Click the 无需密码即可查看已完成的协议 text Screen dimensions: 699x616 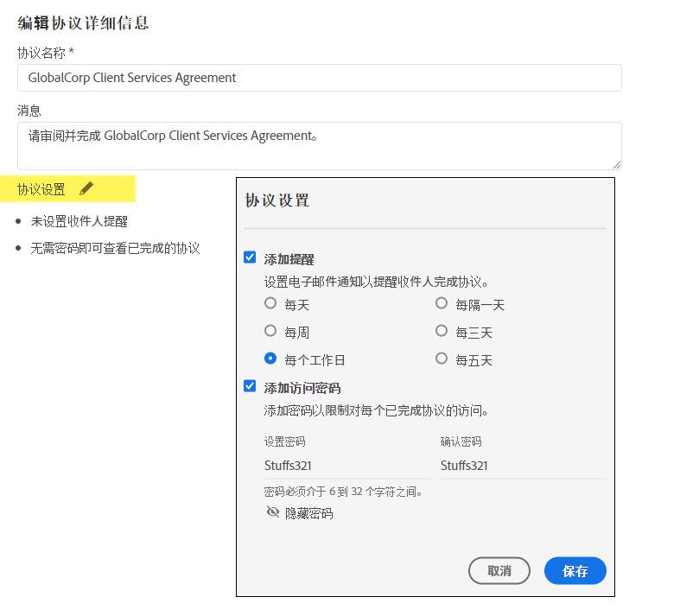click(x=115, y=248)
